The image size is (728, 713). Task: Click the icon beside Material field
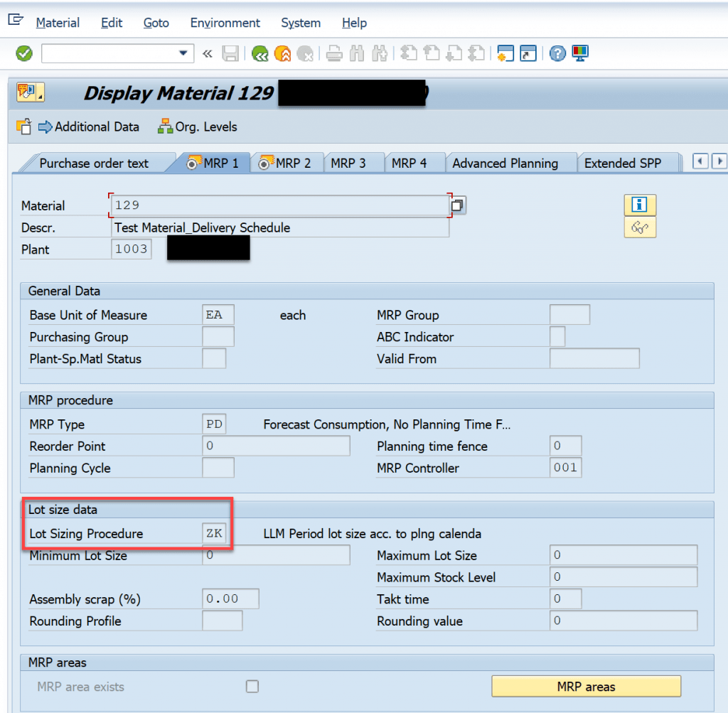click(x=457, y=205)
